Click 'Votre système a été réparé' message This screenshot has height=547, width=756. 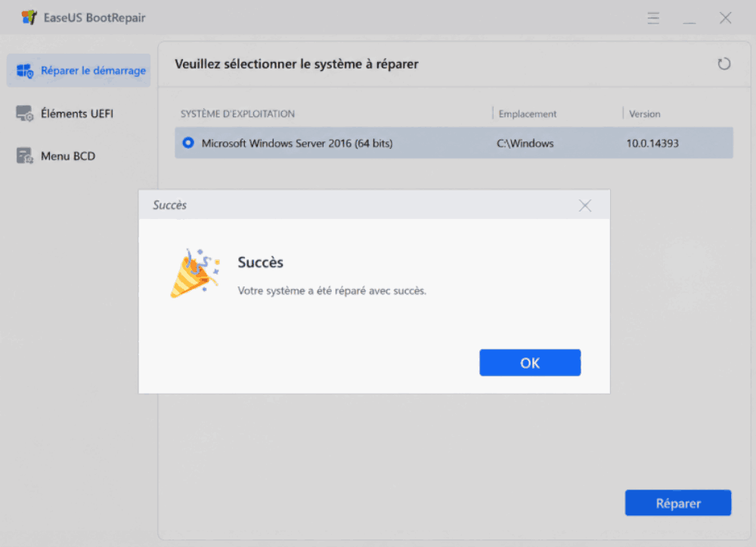pos(332,291)
